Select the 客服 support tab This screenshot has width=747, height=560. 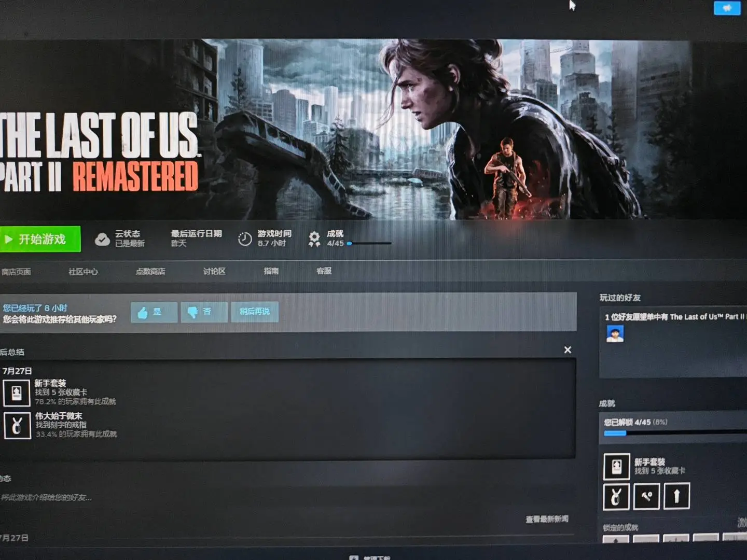(x=324, y=271)
